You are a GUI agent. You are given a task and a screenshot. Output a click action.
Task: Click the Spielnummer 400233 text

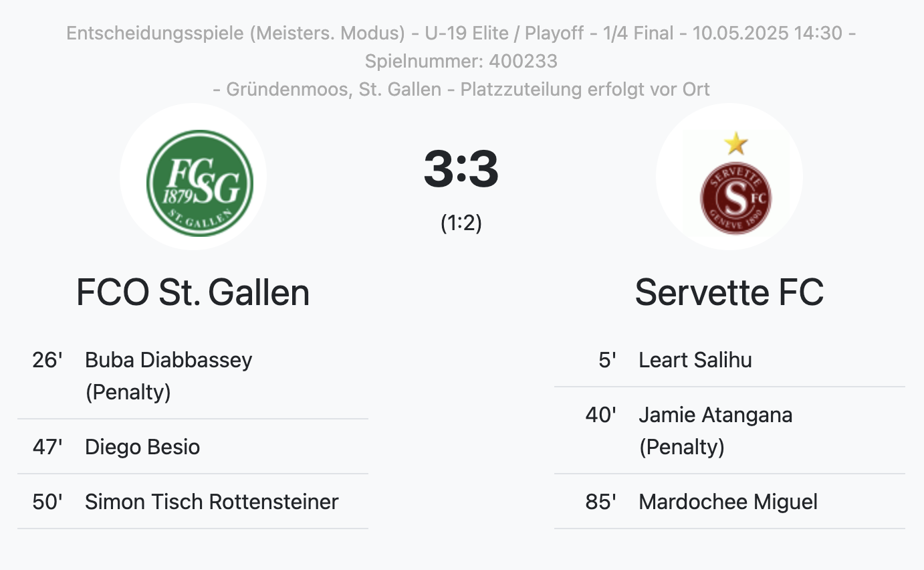tap(461, 61)
